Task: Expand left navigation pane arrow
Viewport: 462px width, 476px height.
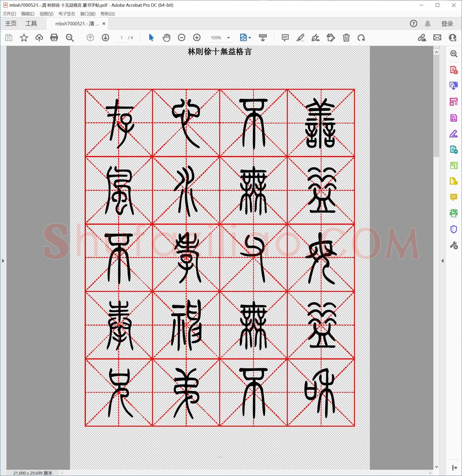Action: tap(3, 261)
